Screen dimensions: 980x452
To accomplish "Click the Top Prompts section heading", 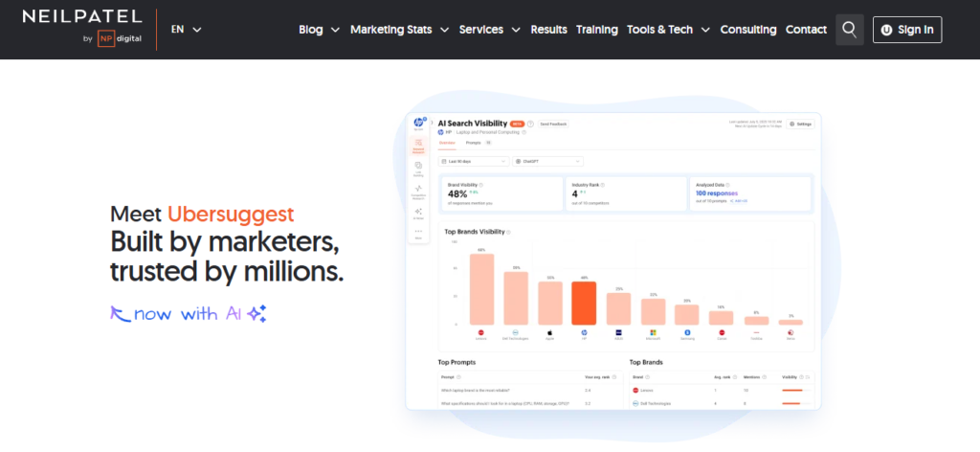I will (x=457, y=362).
